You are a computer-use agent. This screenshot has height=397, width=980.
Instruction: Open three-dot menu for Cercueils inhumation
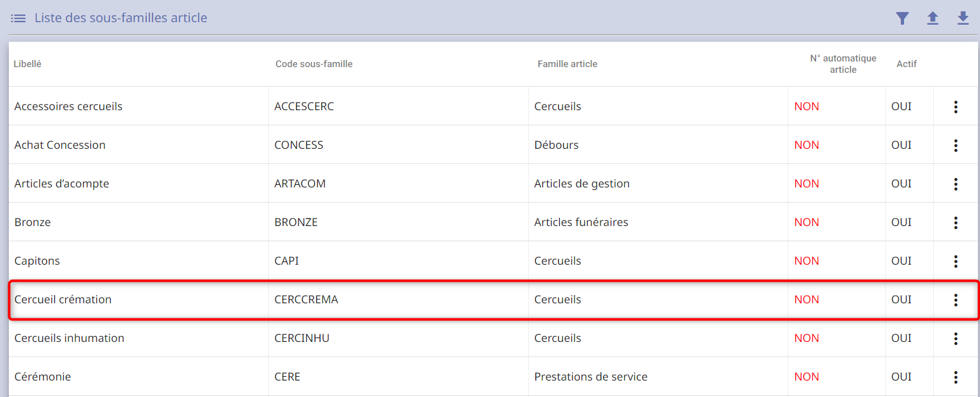(x=955, y=338)
